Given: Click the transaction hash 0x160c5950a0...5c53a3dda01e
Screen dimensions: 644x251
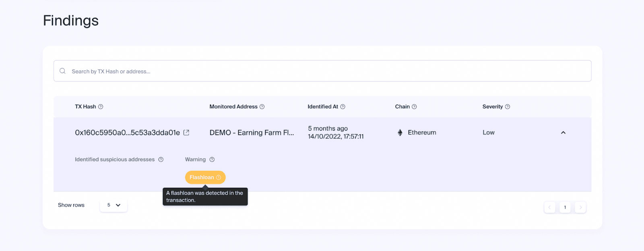Looking at the screenshot, I should pyautogui.click(x=128, y=133).
